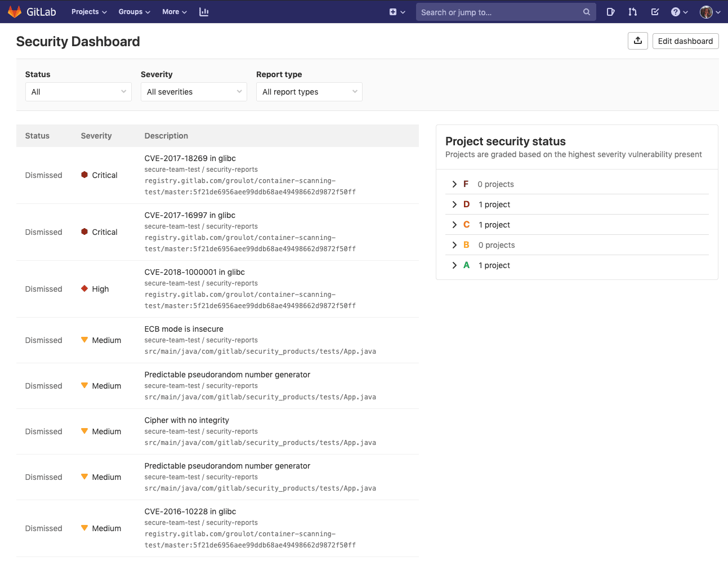Click the Edit dashboard button

[685, 41]
